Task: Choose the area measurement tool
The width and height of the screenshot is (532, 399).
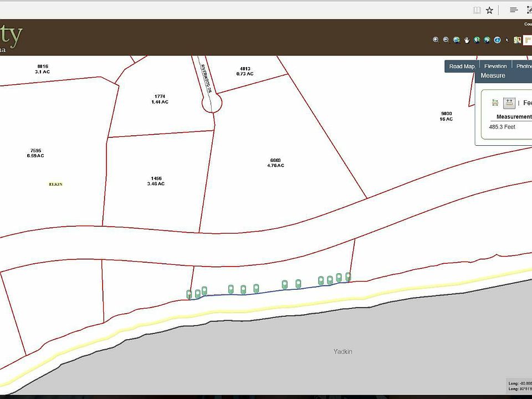Action: [x=495, y=103]
